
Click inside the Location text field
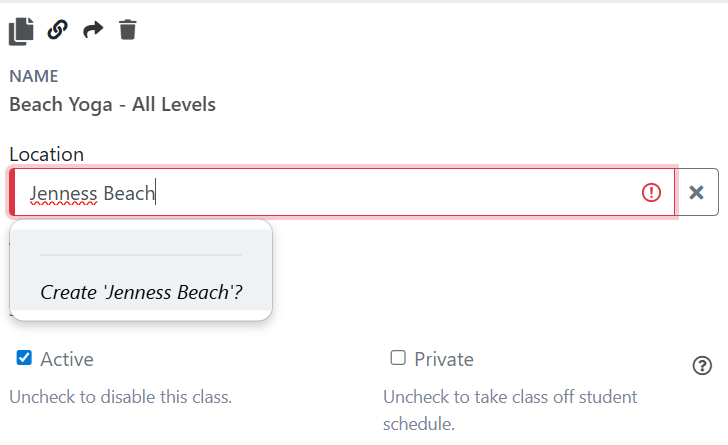tap(400, 193)
